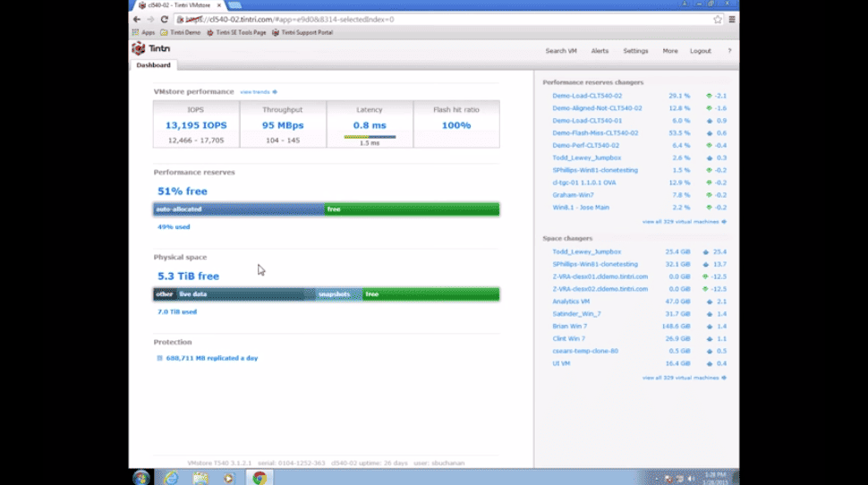Open the Chrome menu icon
Screen dimensions: 868x485
coord(731,19)
